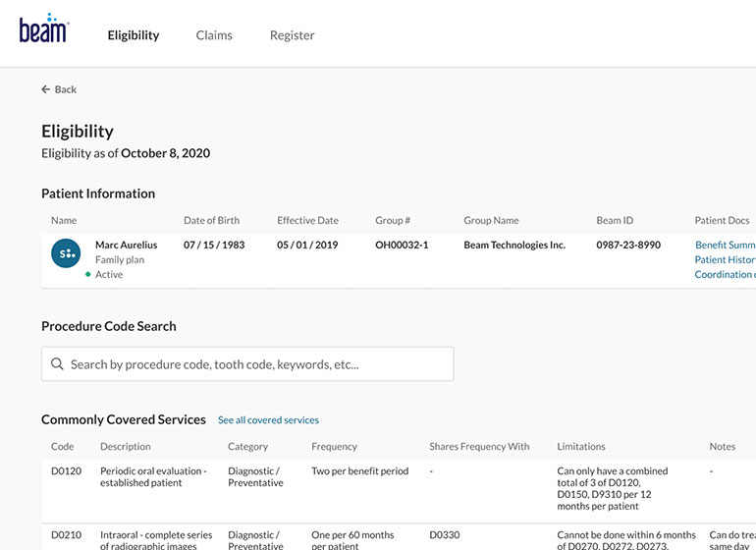Screen dimensions: 756x550
Task: Click the green Active status dot
Action: 88,275
